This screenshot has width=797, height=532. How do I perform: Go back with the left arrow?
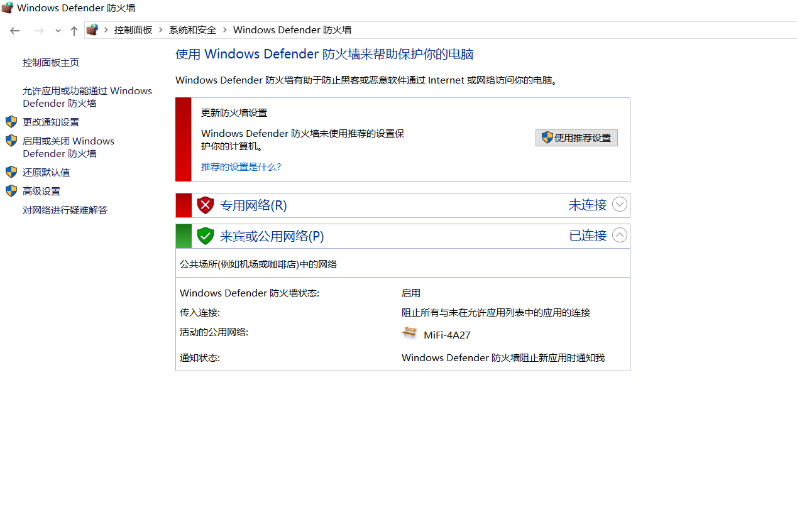(x=15, y=30)
